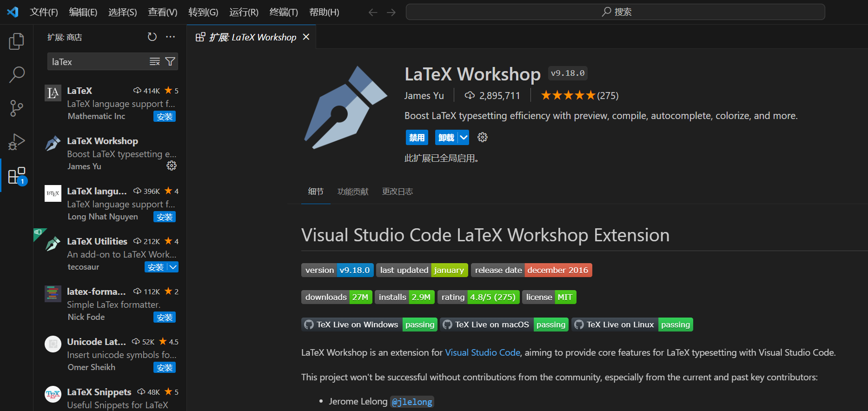Open the Explorer view in activity bar
This screenshot has height=411, width=868.
(x=16, y=41)
